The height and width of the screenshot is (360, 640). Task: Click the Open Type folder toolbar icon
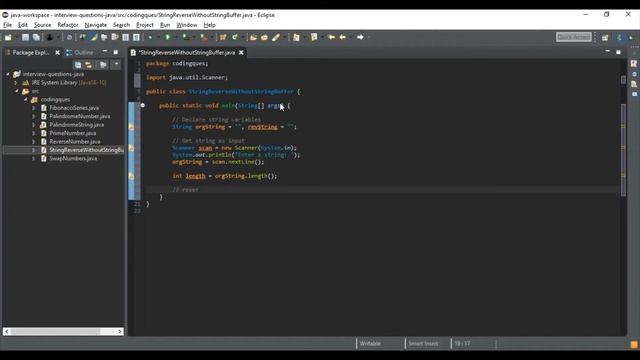253,37
